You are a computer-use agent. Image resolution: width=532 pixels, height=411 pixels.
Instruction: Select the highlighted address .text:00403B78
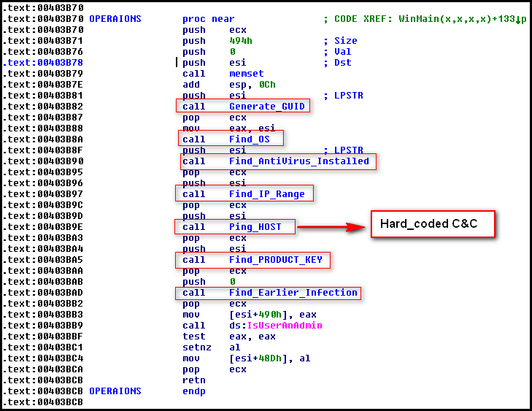pyautogui.click(x=45, y=63)
